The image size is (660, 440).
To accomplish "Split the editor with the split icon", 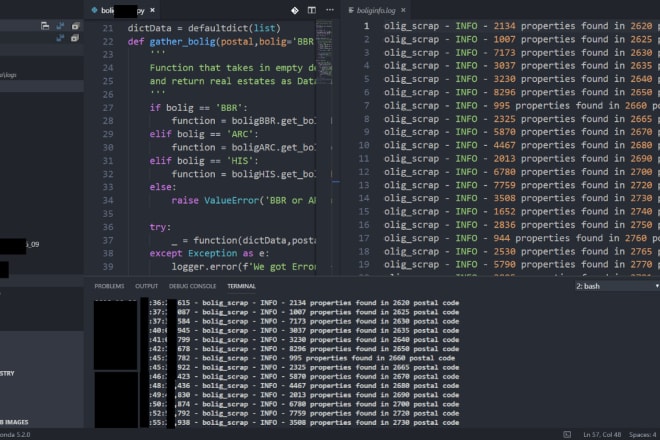I will tap(312, 10).
